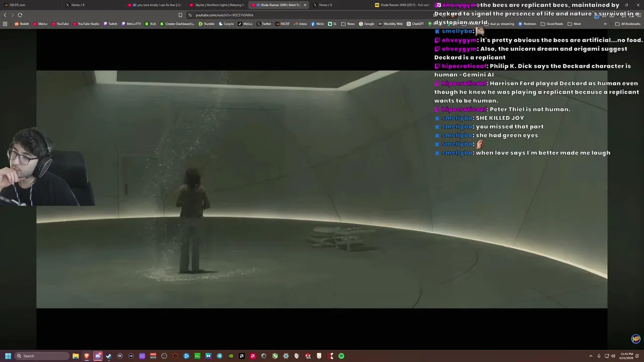Click the NP badge near the tray

[636, 339]
